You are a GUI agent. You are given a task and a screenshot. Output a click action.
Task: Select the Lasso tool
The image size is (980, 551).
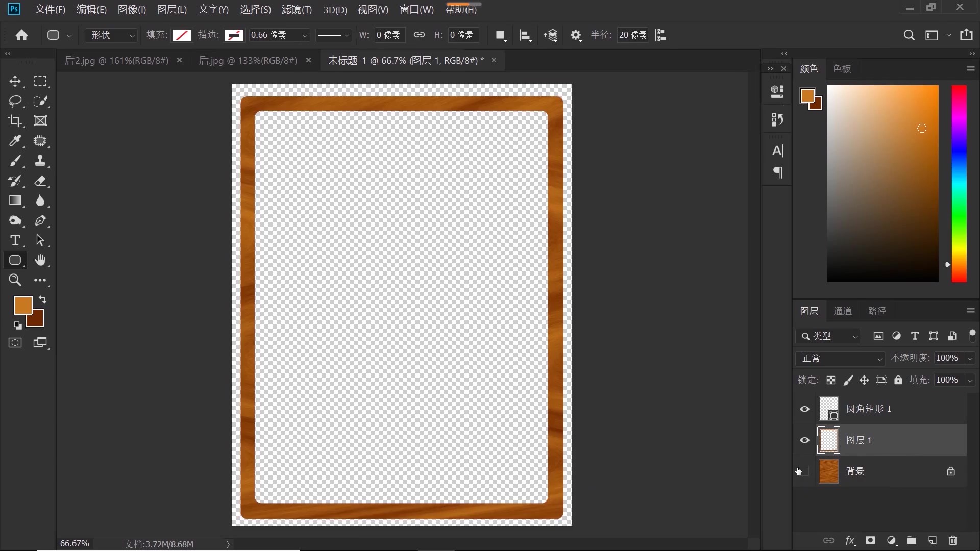pos(15,101)
